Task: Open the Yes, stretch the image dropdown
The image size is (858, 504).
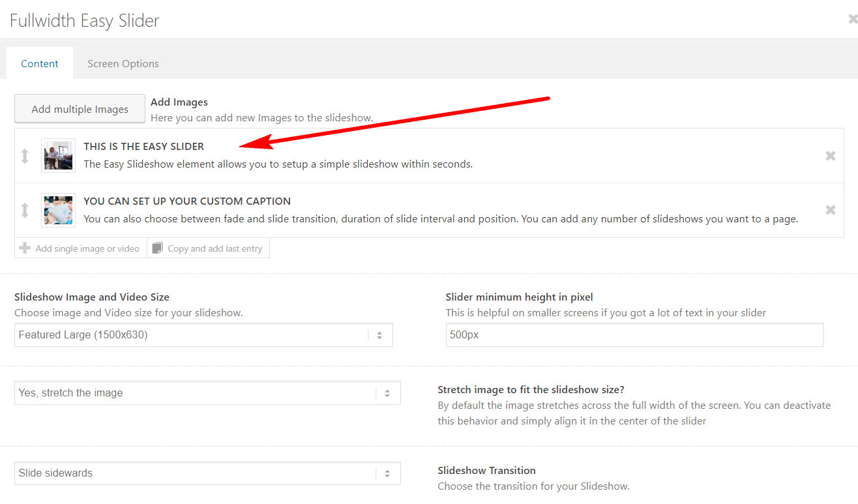Action: pos(207,393)
